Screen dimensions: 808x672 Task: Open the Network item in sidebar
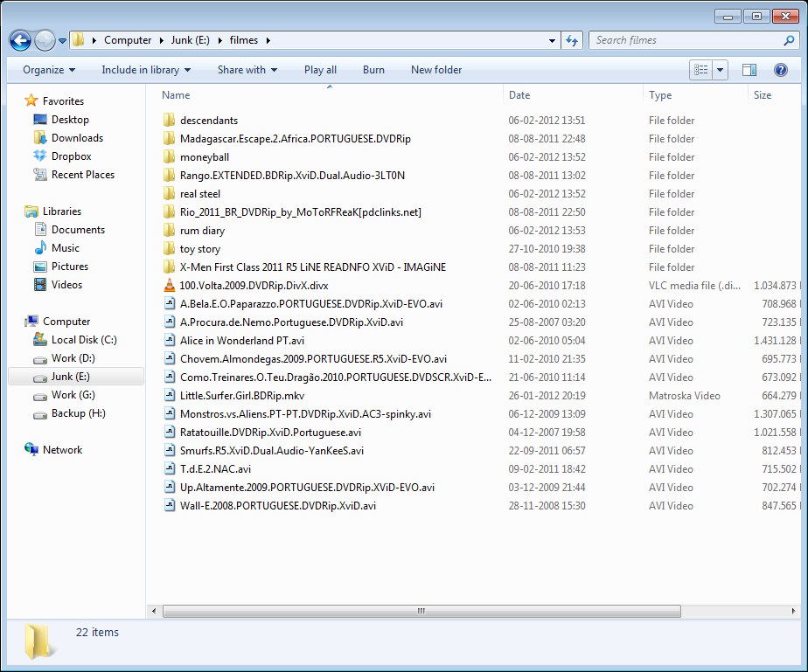point(62,450)
